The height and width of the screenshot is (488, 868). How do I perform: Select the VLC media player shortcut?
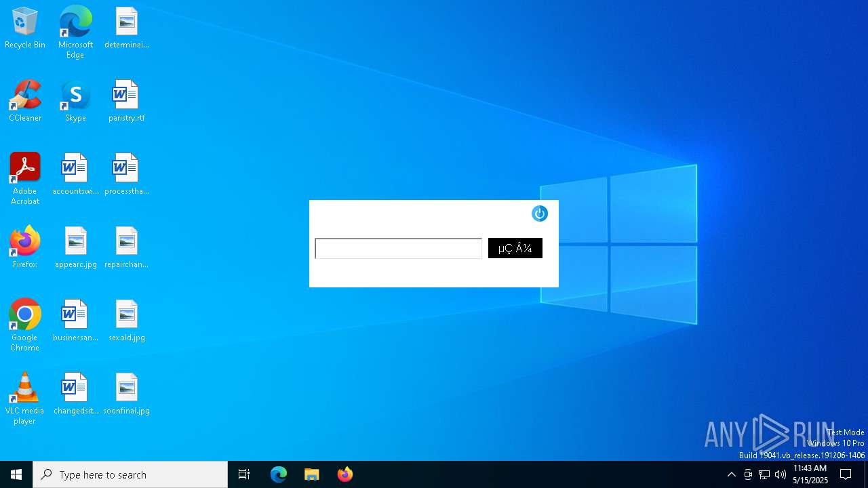point(25,399)
